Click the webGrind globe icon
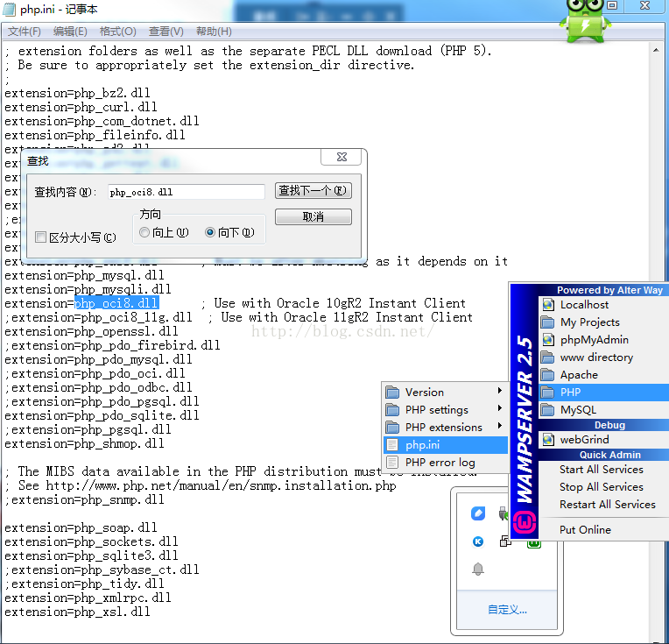Viewport: 669px width, 644px height. [x=548, y=440]
